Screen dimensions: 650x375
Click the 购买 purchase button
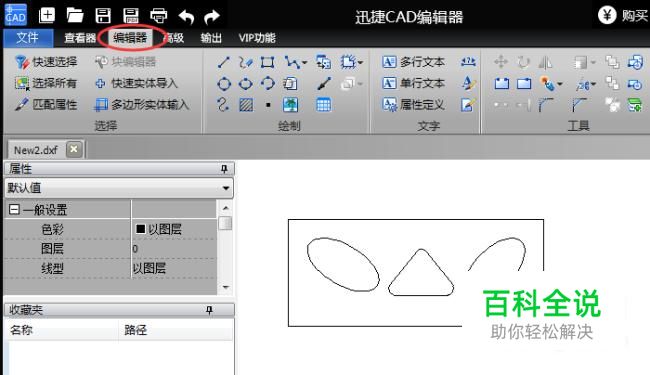coord(623,16)
